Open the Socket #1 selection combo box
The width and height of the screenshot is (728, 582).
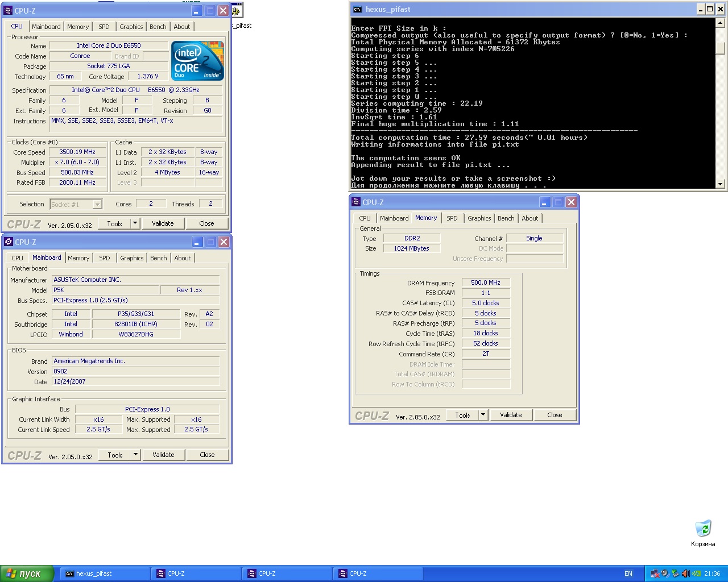76,204
